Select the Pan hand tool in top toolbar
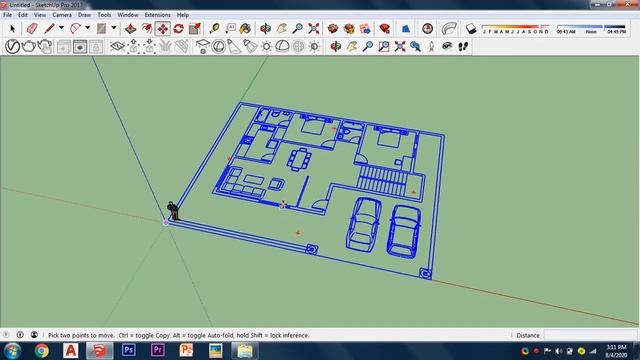Screen dimensions: 640x360 [282, 29]
